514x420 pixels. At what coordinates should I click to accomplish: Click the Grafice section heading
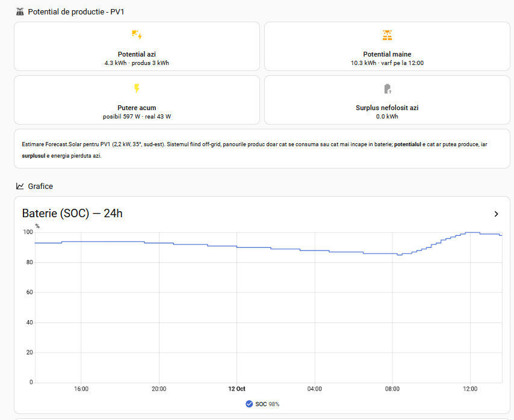point(40,186)
